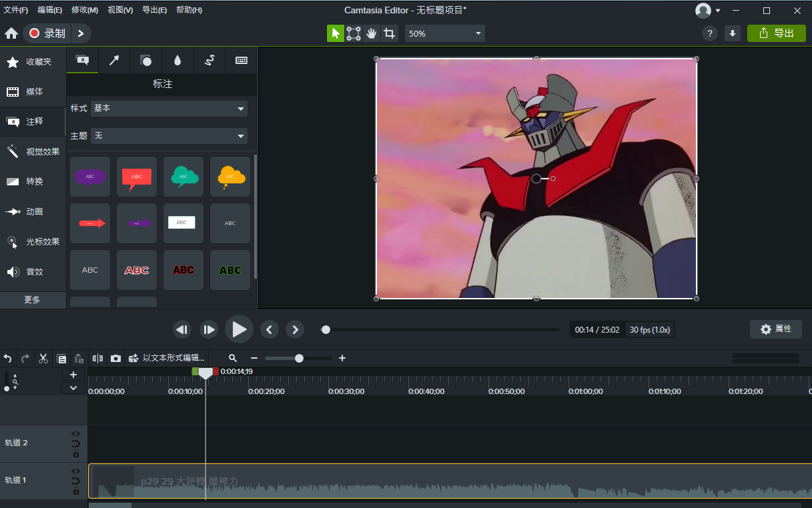Open the Blur and Highlight droplet tab

[177, 60]
